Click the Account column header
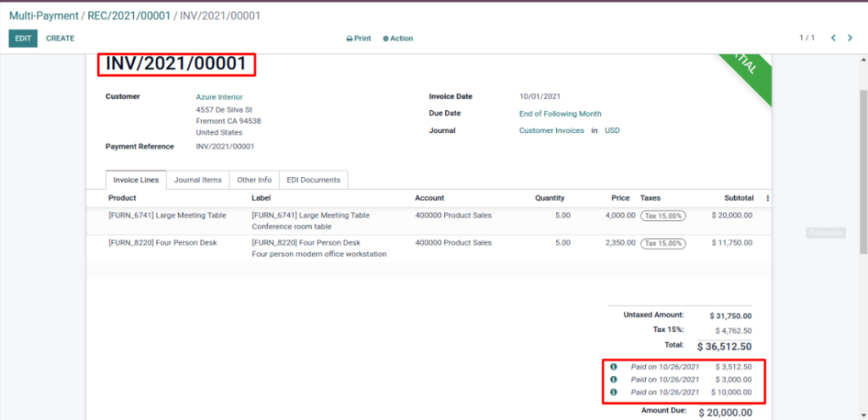 coord(430,198)
